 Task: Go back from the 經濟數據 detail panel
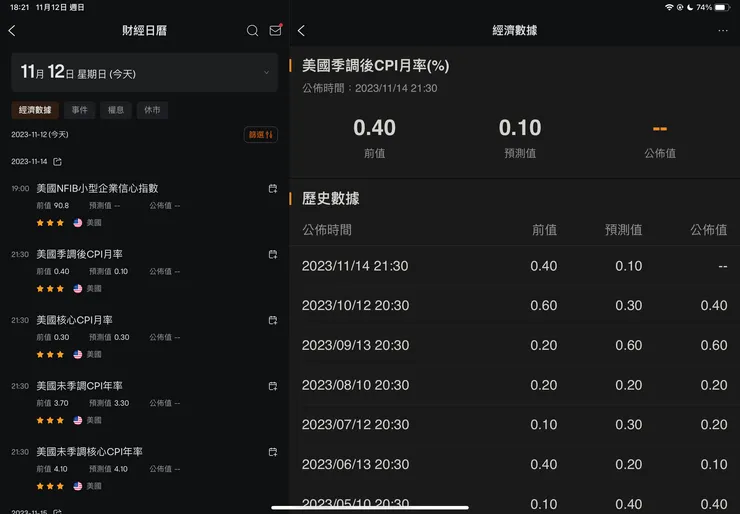302,31
